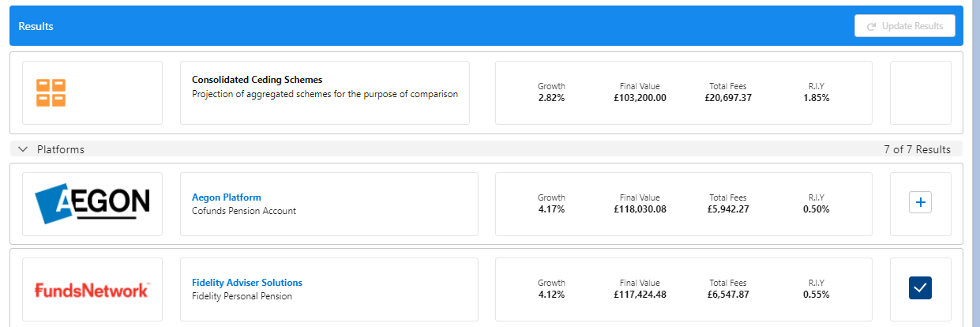Image resolution: width=980 pixels, height=327 pixels.
Task: Select the Consolidated Ceding Schemes title
Action: [257, 80]
